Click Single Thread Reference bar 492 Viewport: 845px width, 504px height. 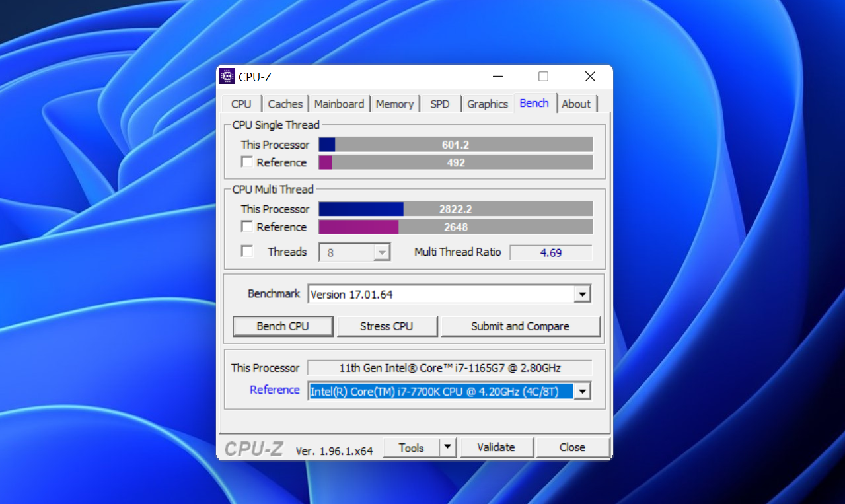click(x=455, y=162)
